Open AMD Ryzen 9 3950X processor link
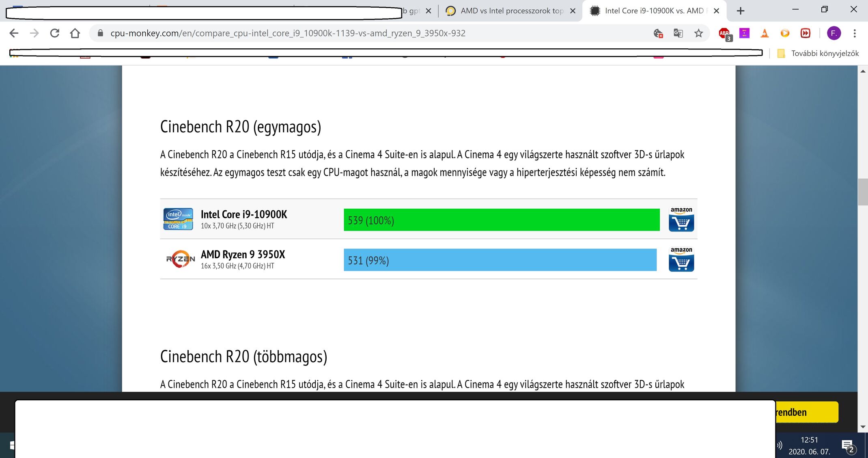 (243, 255)
